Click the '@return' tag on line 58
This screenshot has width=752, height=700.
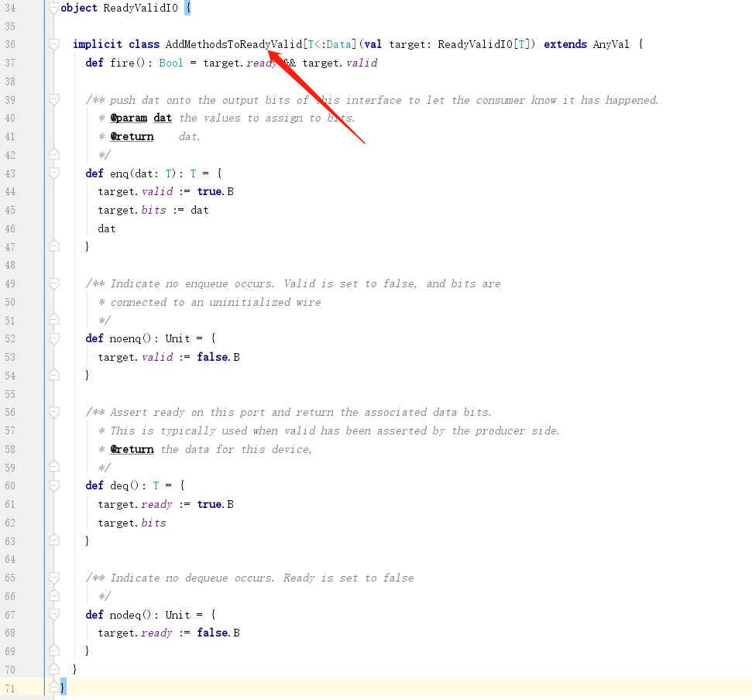pyautogui.click(x=132, y=449)
